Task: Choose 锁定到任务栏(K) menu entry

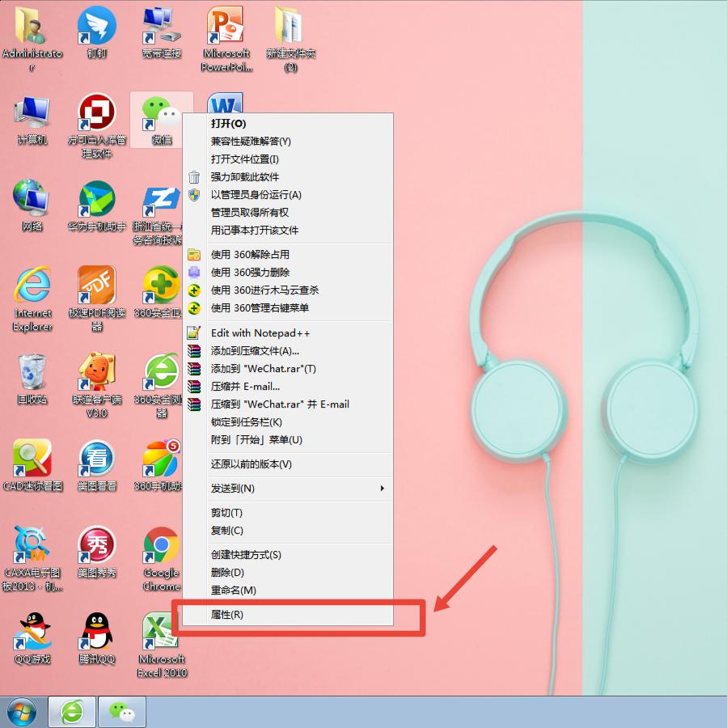Action: [288, 422]
